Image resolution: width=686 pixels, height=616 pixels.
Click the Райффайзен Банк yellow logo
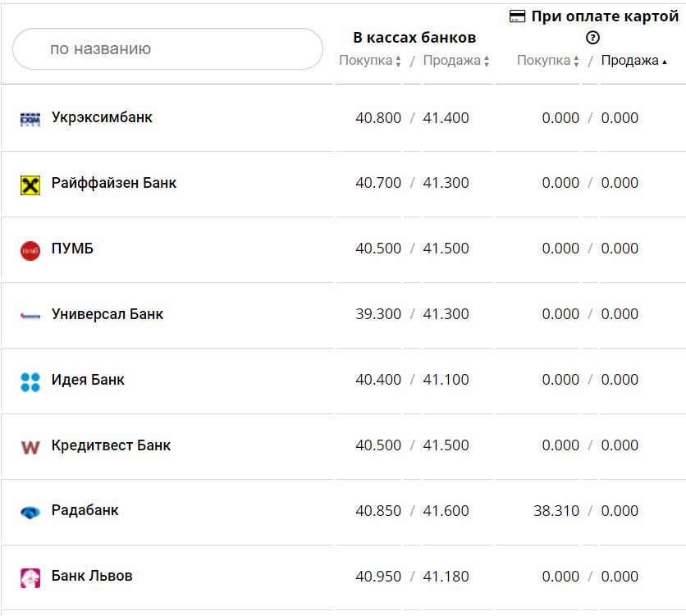pos(30,185)
